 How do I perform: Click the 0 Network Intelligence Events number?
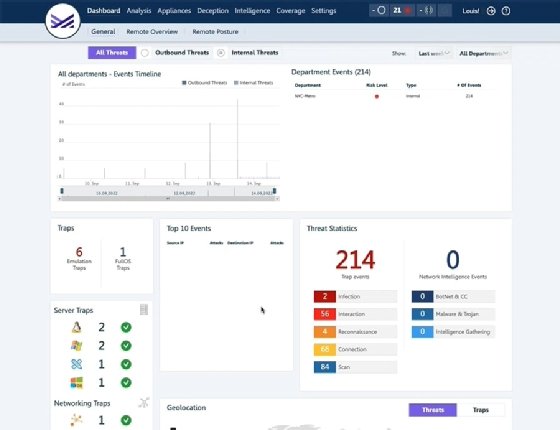pyautogui.click(x=452, y=259)
